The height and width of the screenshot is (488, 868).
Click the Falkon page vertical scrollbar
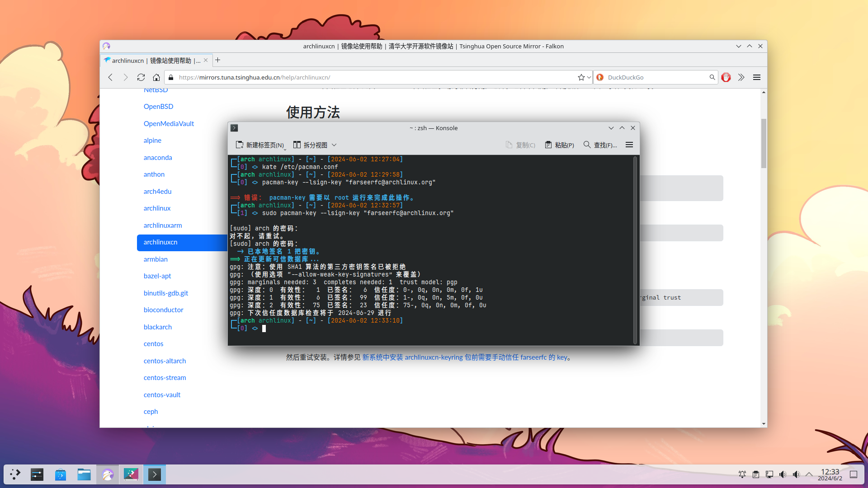click(764, 143)
